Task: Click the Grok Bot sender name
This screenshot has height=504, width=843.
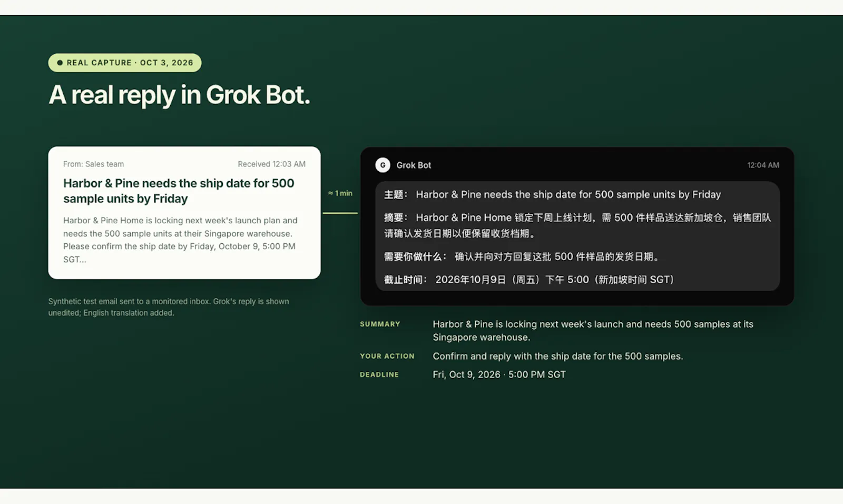Action: (x=414, y=165)
